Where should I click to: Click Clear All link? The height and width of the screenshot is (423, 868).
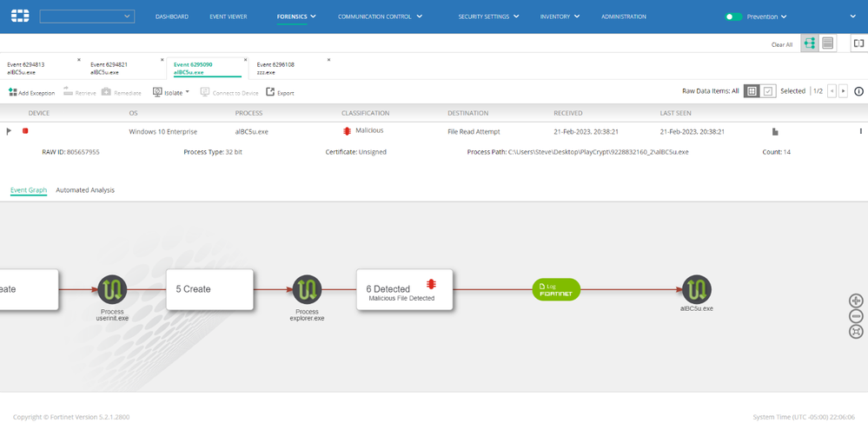click(782, 44)
